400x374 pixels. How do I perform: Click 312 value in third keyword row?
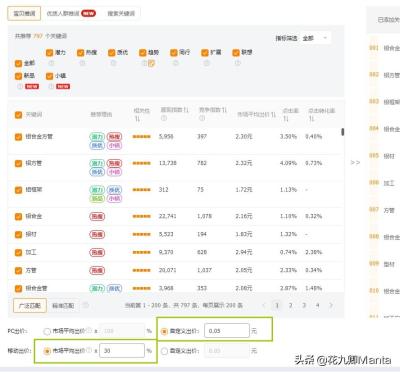[x=163, y=189]
